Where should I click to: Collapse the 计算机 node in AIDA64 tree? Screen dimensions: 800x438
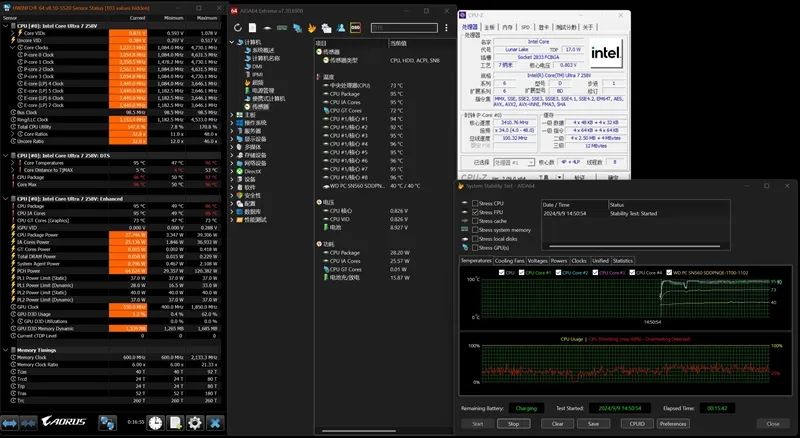[x=232, y=42]
